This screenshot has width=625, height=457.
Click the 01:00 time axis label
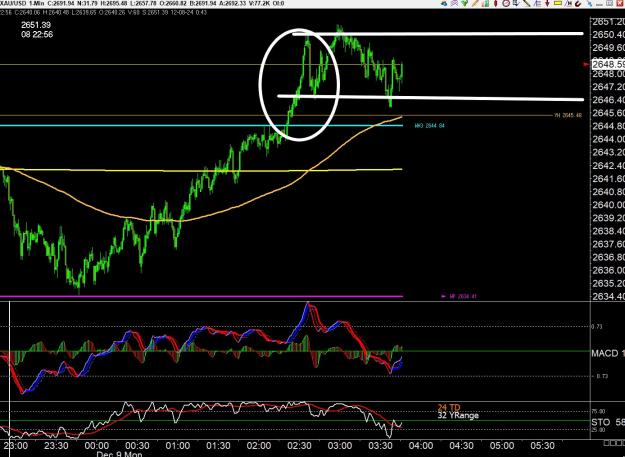[178, 445]
